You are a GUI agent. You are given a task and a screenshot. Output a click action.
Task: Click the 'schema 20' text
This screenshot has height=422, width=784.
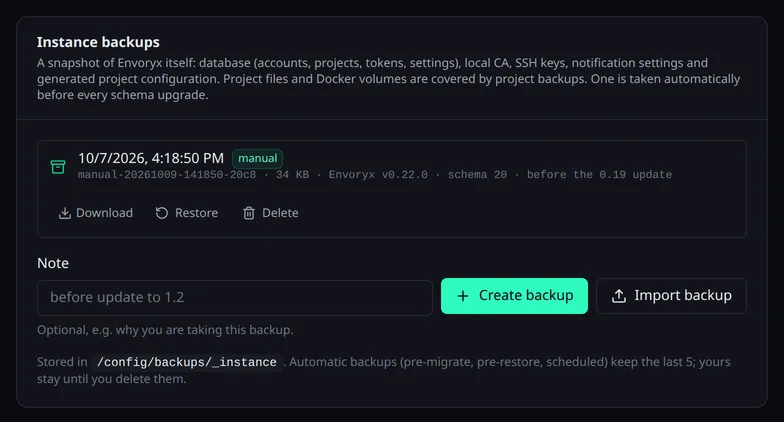477,175
